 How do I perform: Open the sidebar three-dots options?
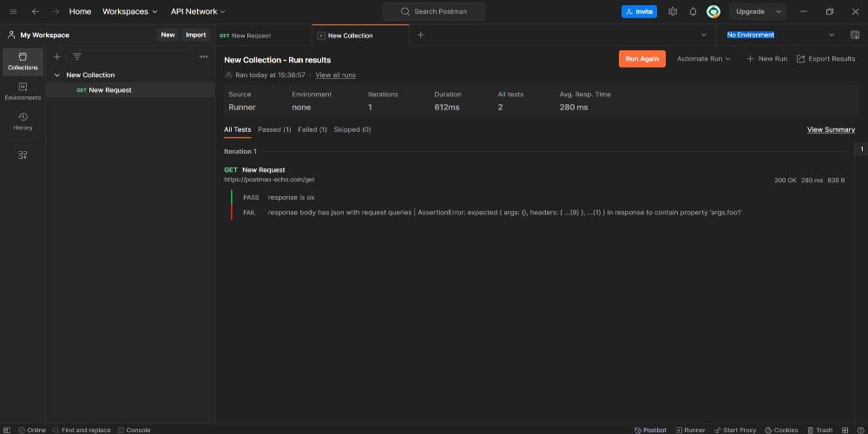tap(204, 56)
